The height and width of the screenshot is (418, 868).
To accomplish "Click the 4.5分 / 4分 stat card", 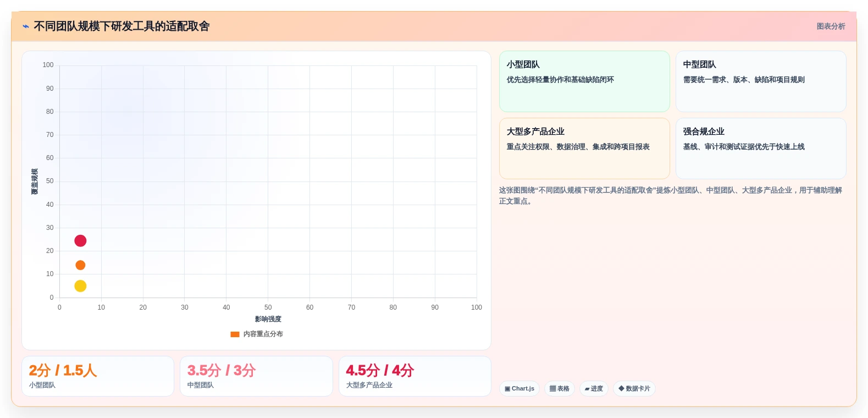I will (415, 376).
